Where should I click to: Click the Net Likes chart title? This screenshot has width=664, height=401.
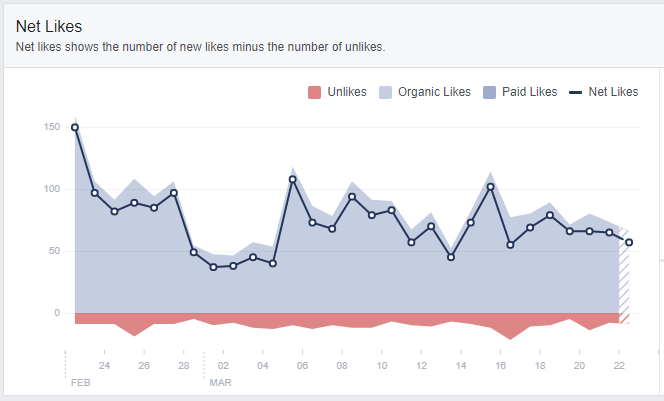point(49,27)
